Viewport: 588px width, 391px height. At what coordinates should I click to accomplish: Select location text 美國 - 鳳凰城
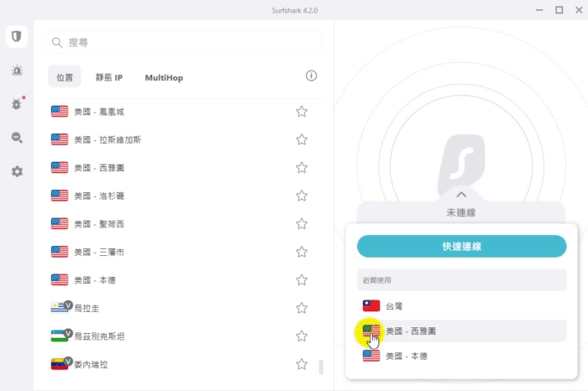pos(99,112)
